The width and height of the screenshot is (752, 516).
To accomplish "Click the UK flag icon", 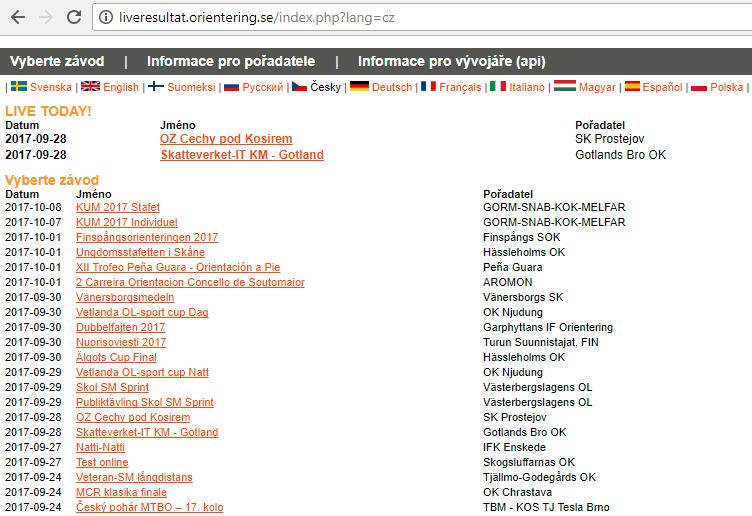I will pyautogui.click(x=90, y=86).
